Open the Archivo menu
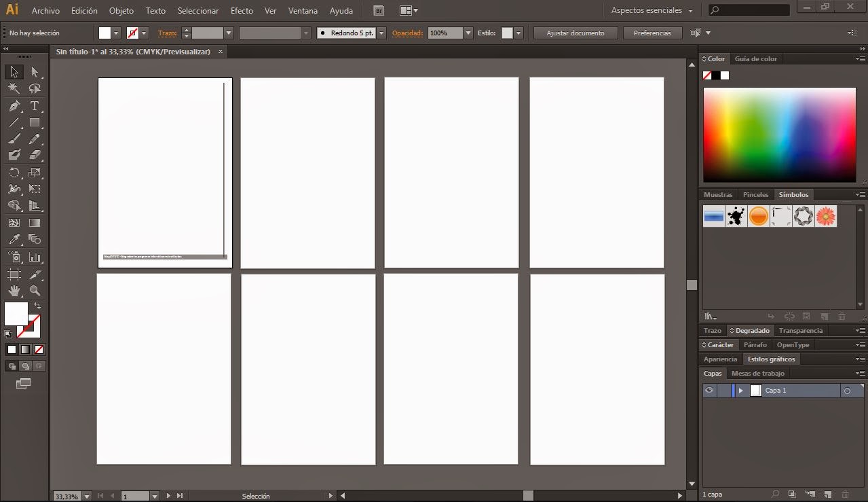The width and height of the screenshot is (868, 502). coord(45,10)
